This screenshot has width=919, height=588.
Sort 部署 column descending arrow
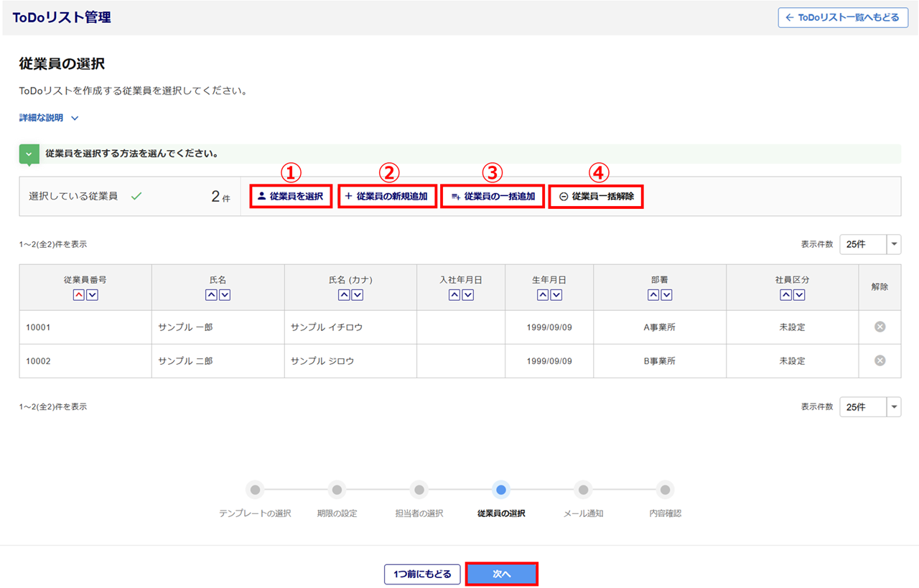pyautogui.click(x=666, y=295)
